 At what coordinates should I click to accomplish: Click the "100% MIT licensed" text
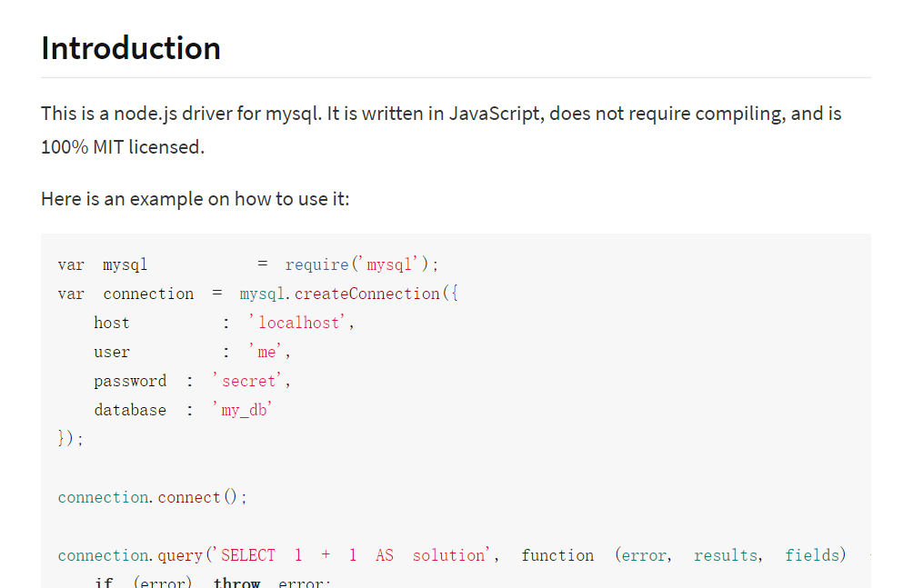pyautogui.click(x=122, y=146)
